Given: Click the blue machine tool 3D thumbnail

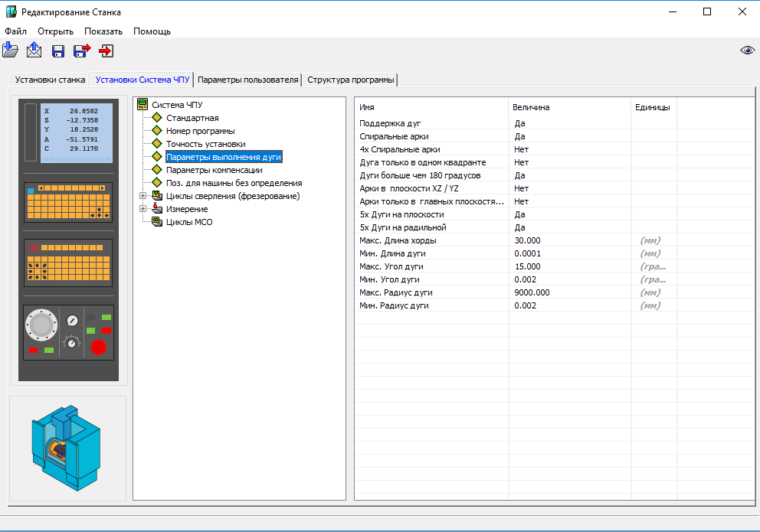Looking at the screenshot, I should pos(67,448).
